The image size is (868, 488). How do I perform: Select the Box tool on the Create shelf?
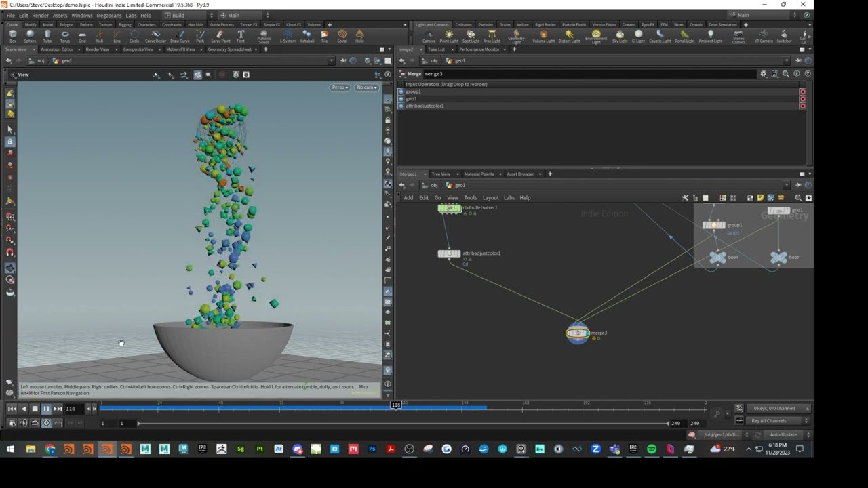[13, 36]
